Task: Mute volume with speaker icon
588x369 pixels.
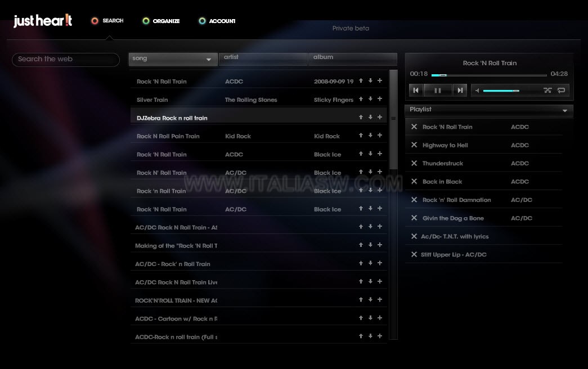Action: pos(477,91)
